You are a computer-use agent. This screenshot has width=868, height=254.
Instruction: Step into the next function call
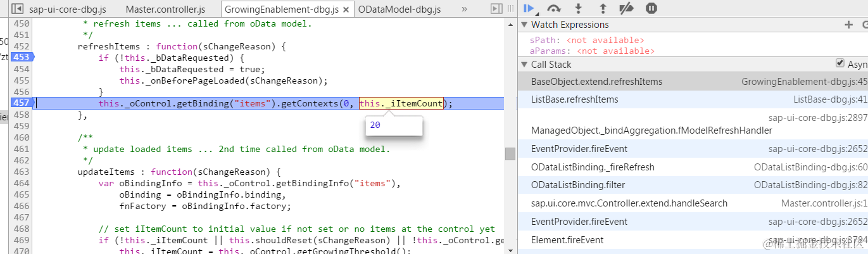point(578,8)
